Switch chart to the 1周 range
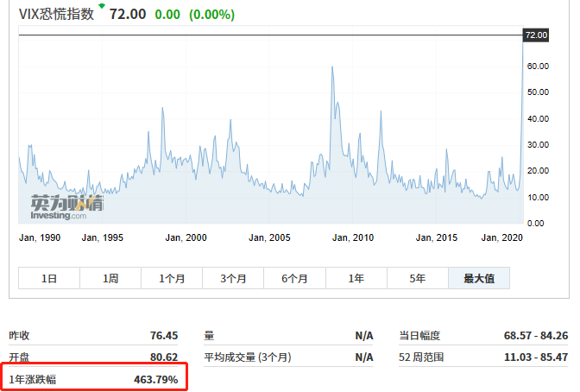 point(110,278)
